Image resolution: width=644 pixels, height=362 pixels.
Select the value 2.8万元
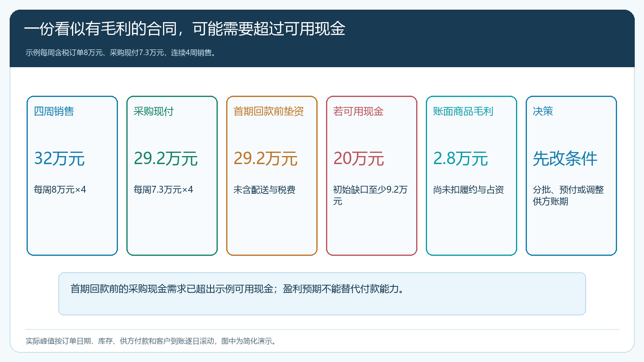click(x=460, y=158)
